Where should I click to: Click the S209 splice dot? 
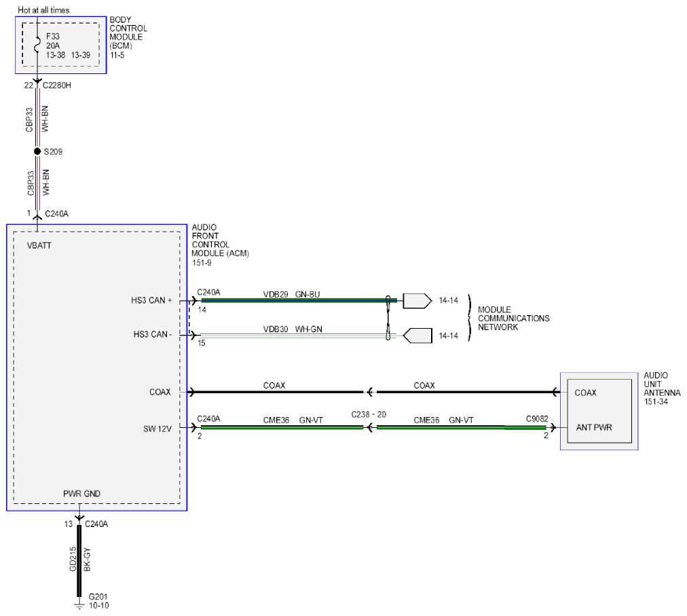(37, 151)
